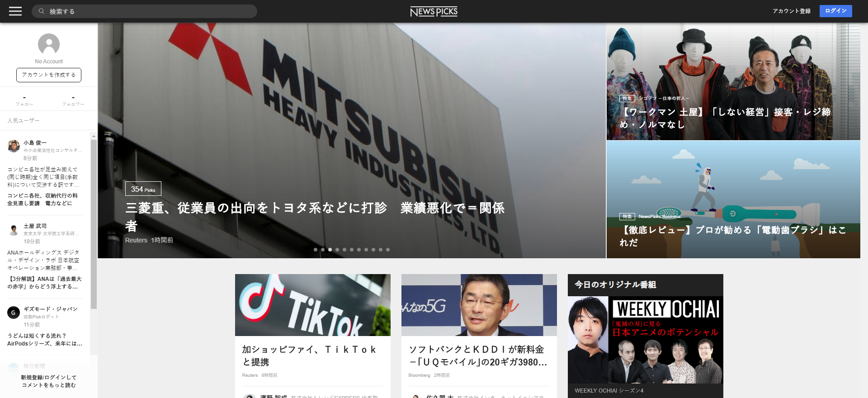Open the フォロワー count
Image resolution: width=868 pixels, height=398 pixels.
point(73,100)
